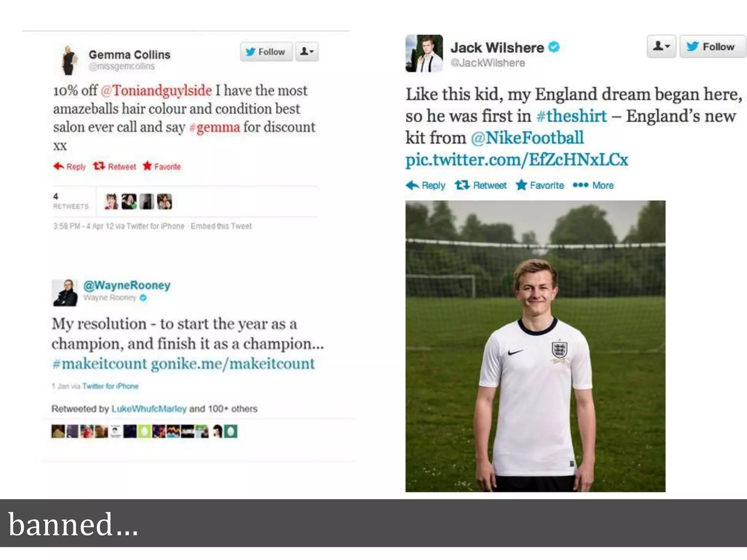Click Reply arrow under Jack Wilshere tweet
Screen dimensions: 747x560
click(412, 185)
